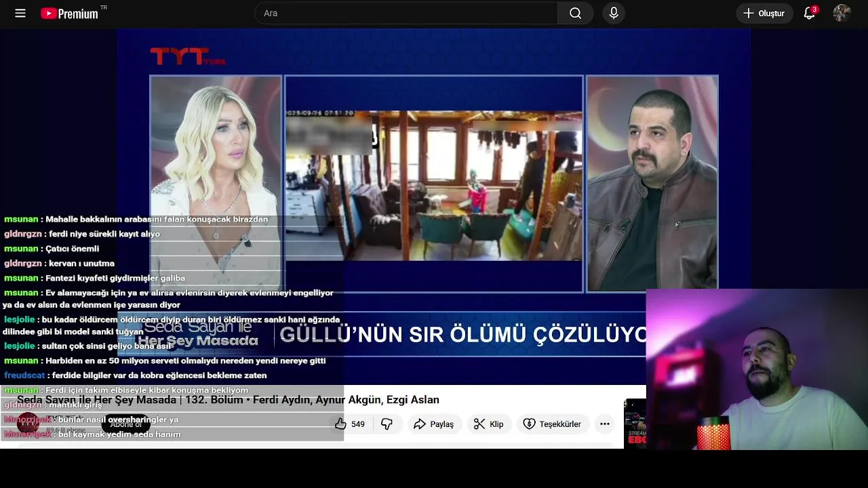Dislike the video with thumbs down

click(387, 424)
